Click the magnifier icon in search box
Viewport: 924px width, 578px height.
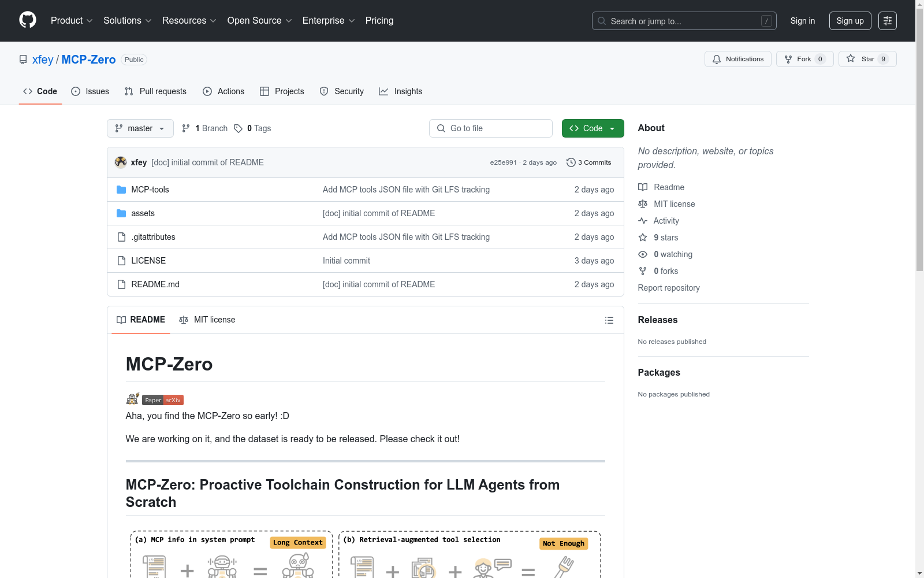[x=602, y=21]
